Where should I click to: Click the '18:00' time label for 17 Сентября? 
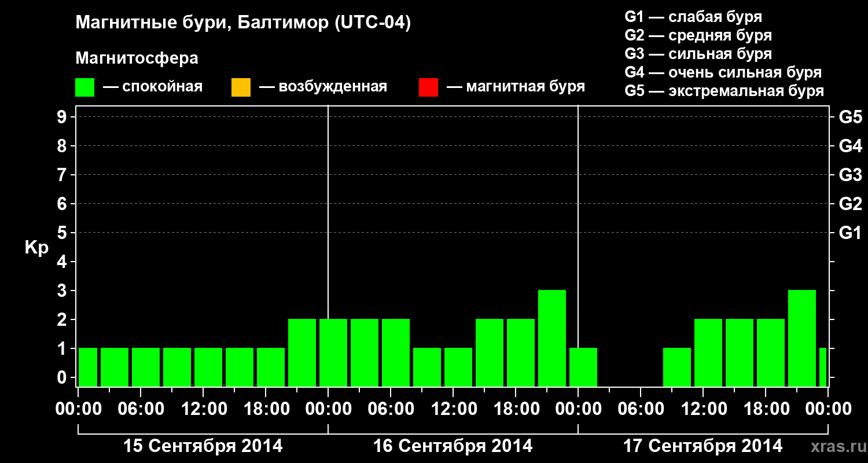click(x=766, y=409)
